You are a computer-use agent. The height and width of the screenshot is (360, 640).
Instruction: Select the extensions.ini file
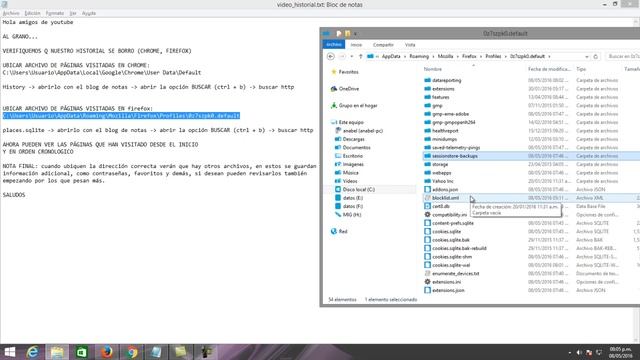447,282
